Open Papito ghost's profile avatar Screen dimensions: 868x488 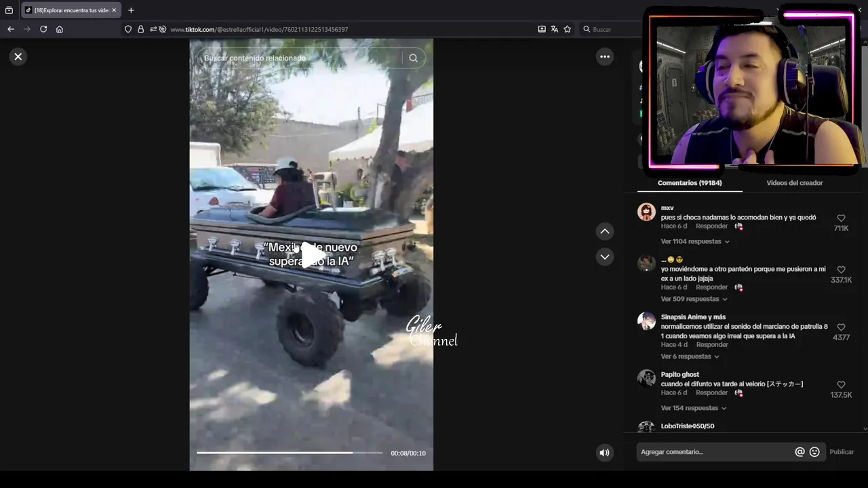[646, 378]
